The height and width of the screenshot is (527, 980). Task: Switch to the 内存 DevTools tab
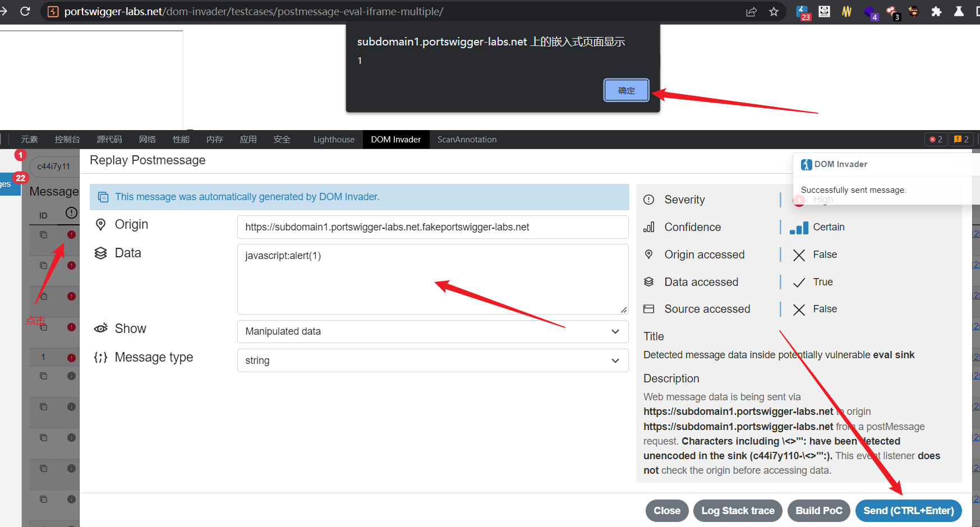click(x=215, y=140)
